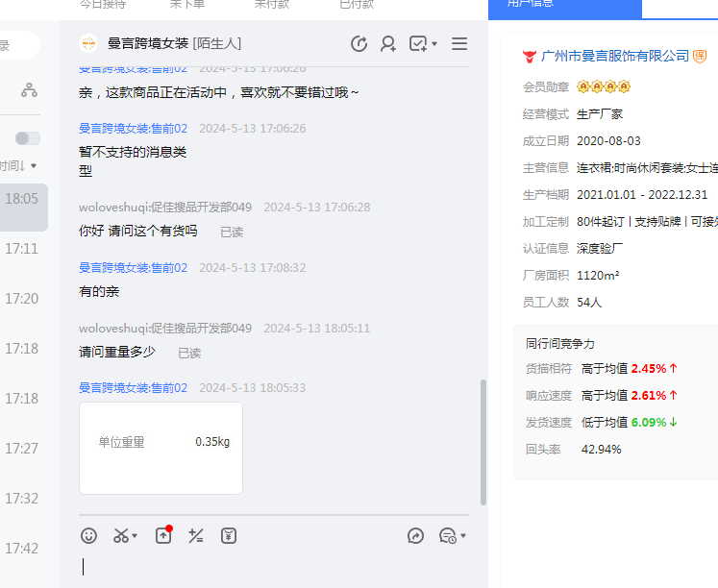Switch to 未付款 tab
This screenshot has width=718, height=588.
(272, 5)
